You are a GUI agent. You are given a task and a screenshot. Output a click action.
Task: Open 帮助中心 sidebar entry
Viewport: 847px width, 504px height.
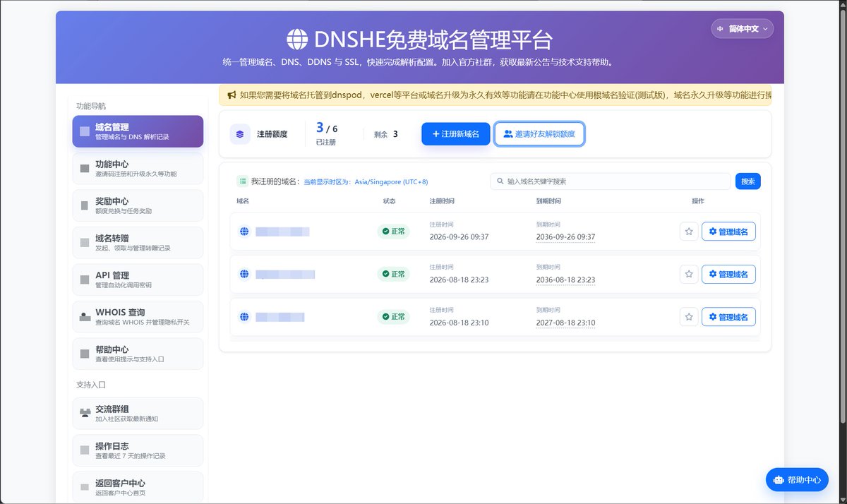coord(138,354)
